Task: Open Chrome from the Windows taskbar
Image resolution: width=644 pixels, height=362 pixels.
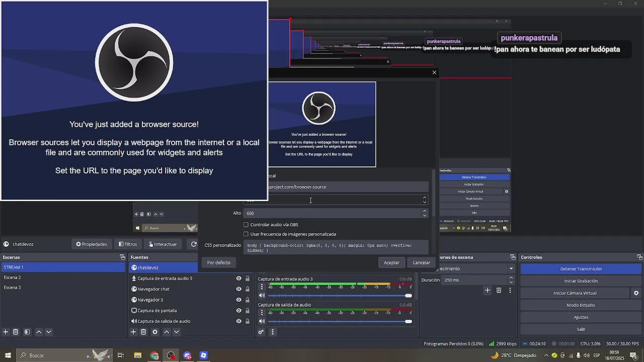Action: pyautogui.click(x=154, y=355)
